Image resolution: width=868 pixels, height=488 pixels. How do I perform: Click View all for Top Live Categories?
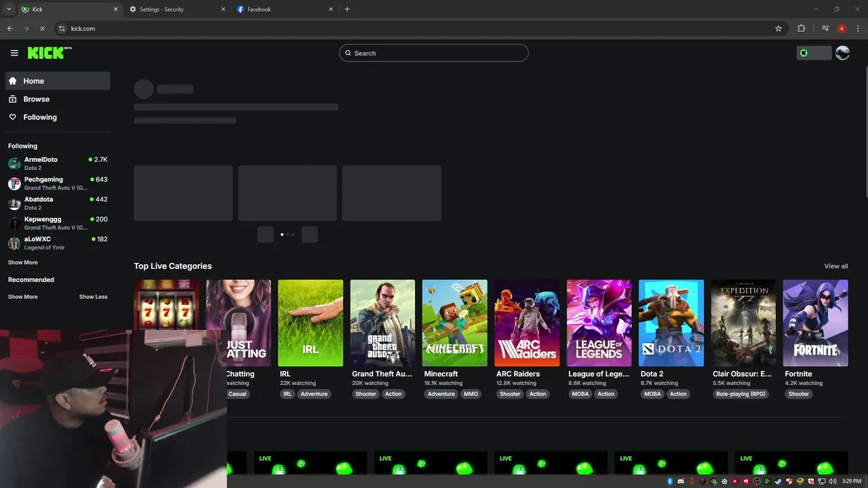(836, 266)
